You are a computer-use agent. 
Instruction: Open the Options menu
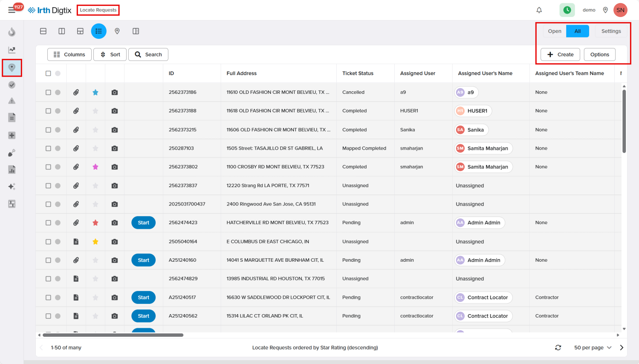click(x=599, y=55)
